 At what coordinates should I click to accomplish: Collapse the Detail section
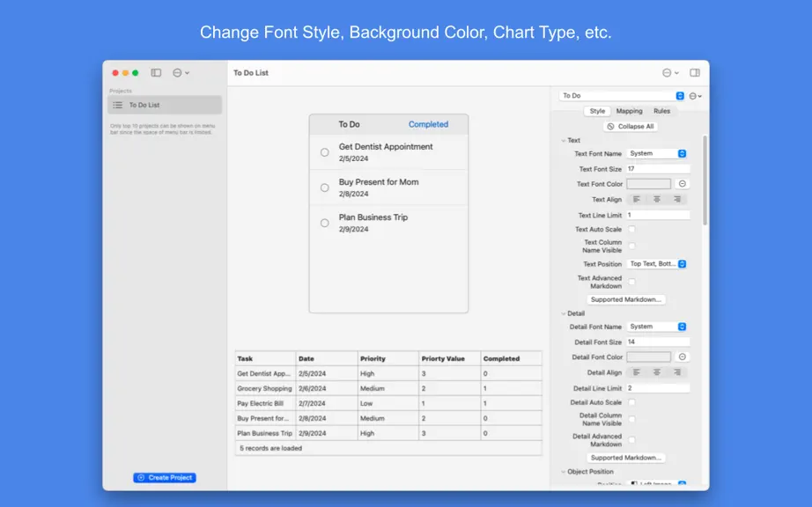564,313
